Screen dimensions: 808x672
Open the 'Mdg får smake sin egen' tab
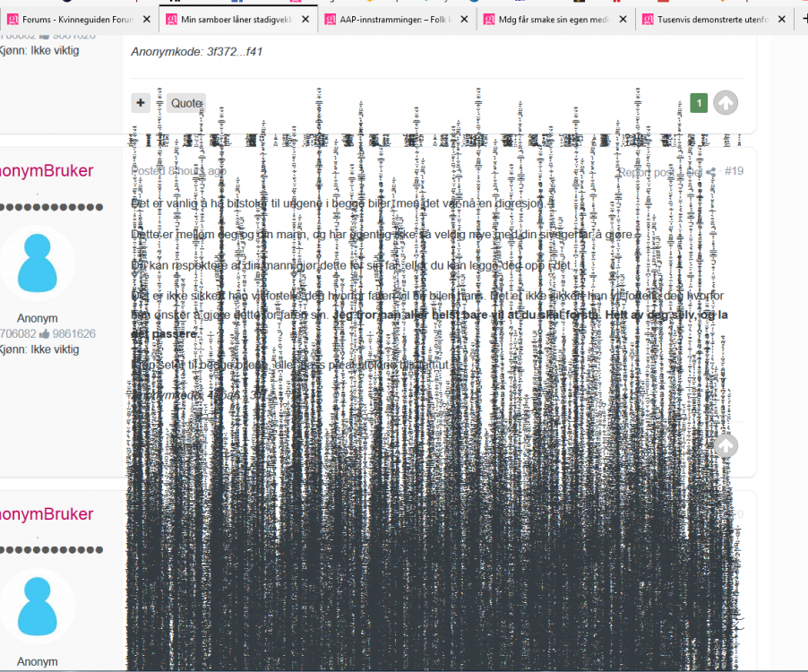[555, 20]
